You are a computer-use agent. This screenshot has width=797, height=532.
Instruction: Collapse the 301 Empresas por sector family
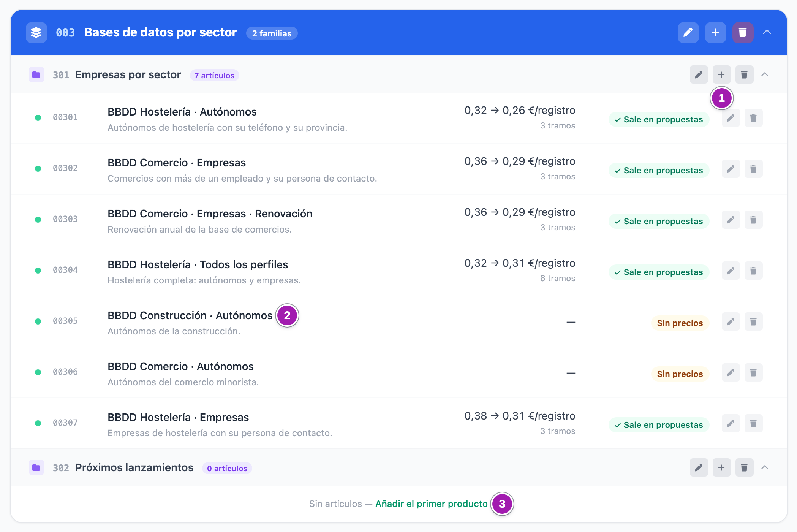(765, 74)
